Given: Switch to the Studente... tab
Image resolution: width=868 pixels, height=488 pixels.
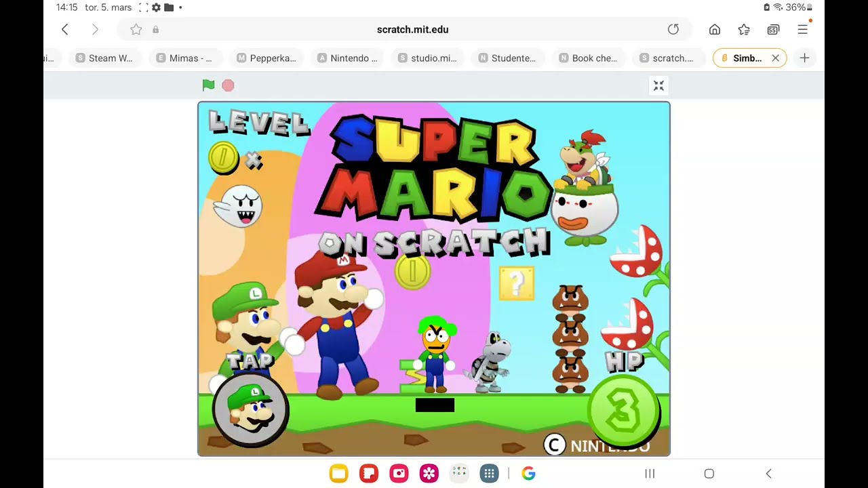Looking at the screenshot, I should pos(507,58).
